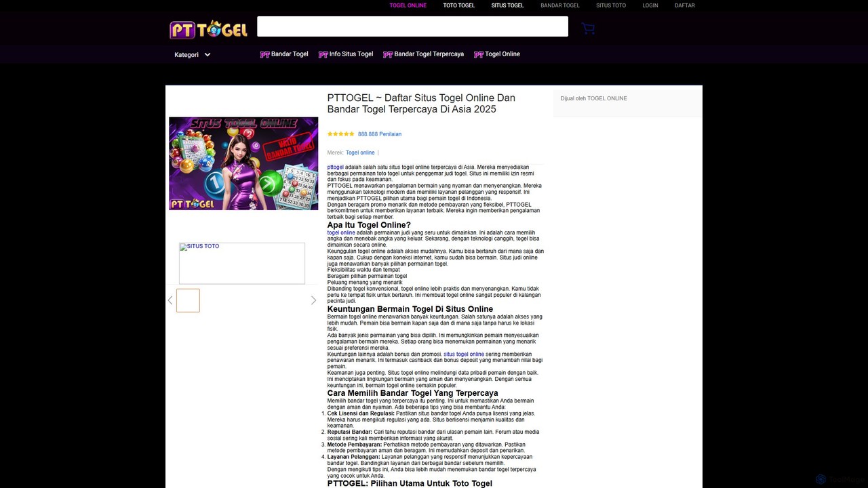The image size is (868, 488).
Task: Click heading PTTOGEL: Pilihan Utama Untuk Toto Togel
Action: (410, 483)
